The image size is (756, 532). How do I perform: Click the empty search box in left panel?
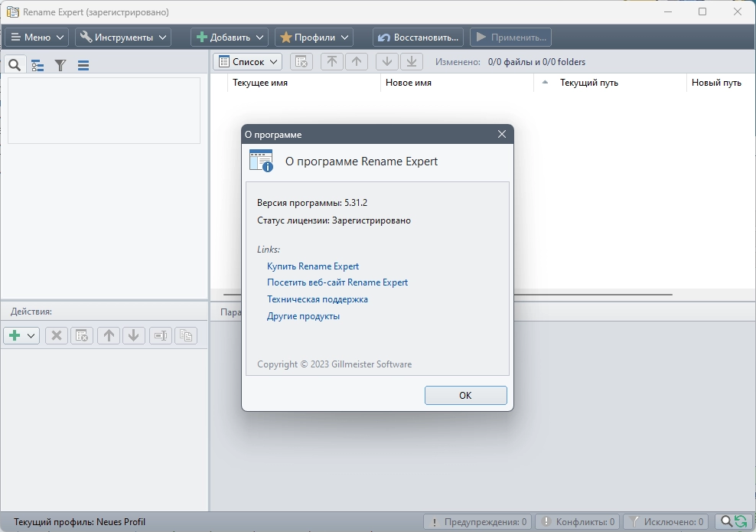click(x=103, y=110)
